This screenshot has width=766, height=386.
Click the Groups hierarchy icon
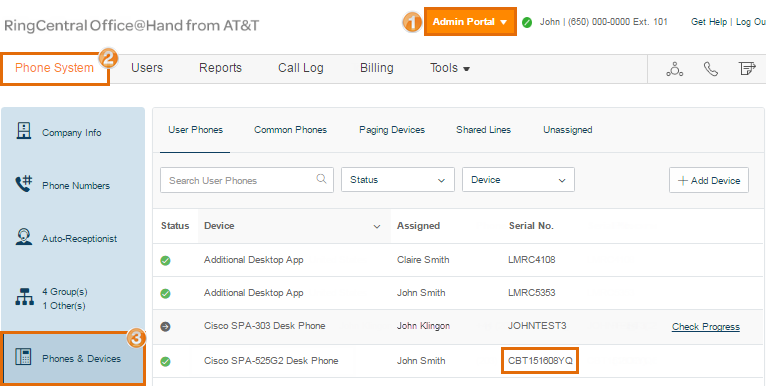24,297
